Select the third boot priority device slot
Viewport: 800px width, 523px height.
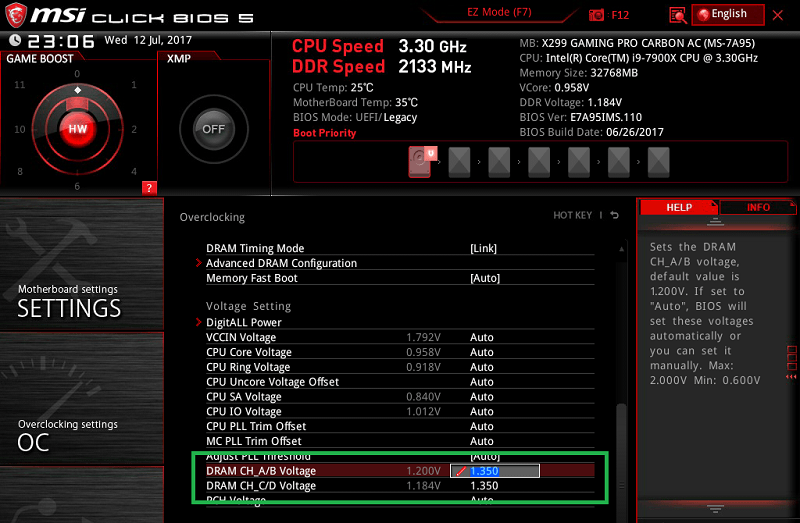(x=499, y=162)
